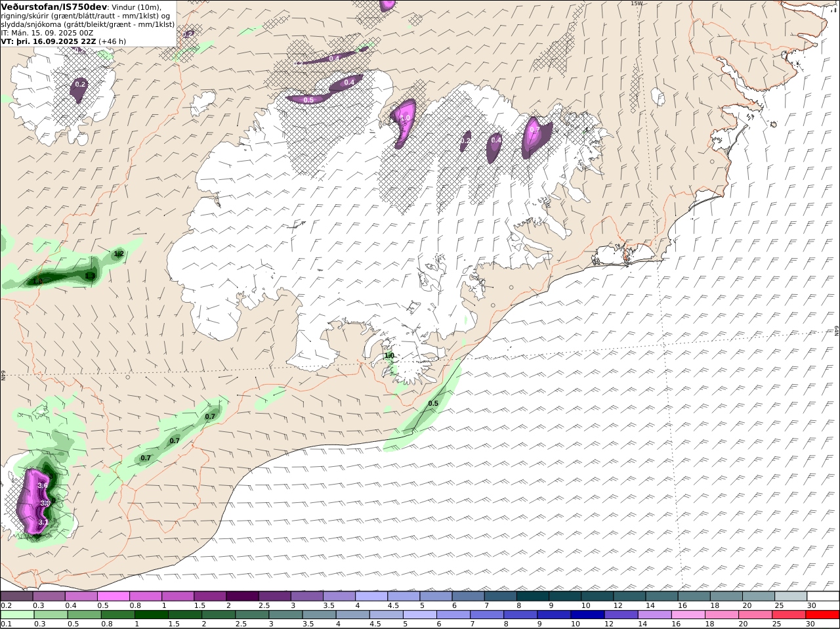Pick the grey-purple 0.2 snow scale swatch
This screenshot has height=629, width=840.
click(x=16, y=596)
